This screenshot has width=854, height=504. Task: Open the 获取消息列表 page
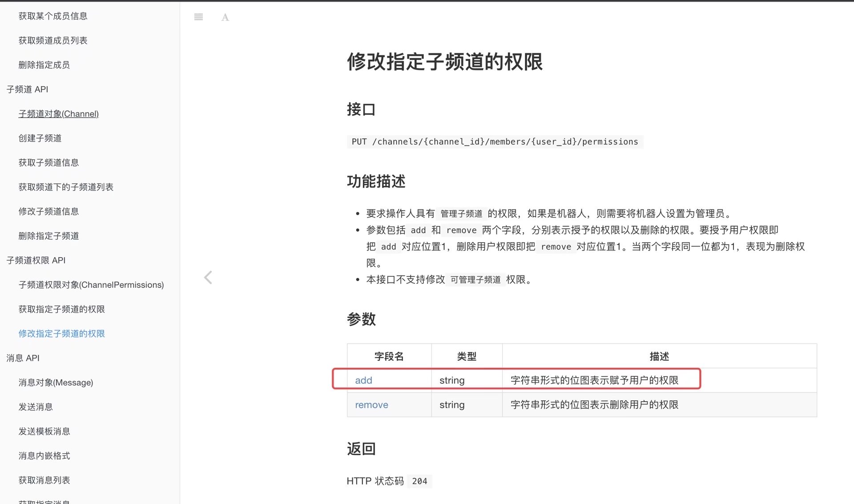[x=44, y=480]
